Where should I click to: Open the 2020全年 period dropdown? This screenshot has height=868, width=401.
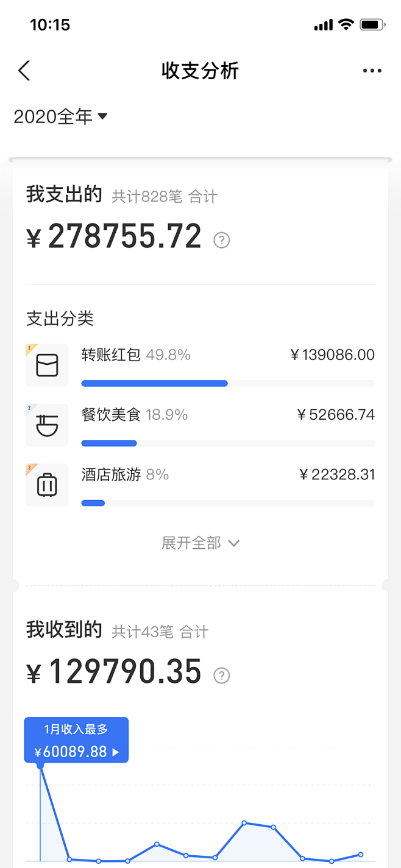coord(60,116)
